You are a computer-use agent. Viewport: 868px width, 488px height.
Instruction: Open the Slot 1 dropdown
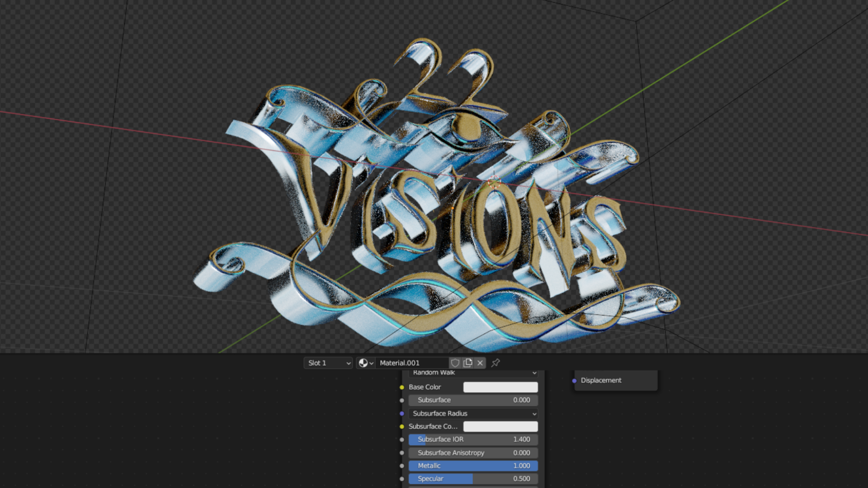pyautogui.click(x=328, y=363)
